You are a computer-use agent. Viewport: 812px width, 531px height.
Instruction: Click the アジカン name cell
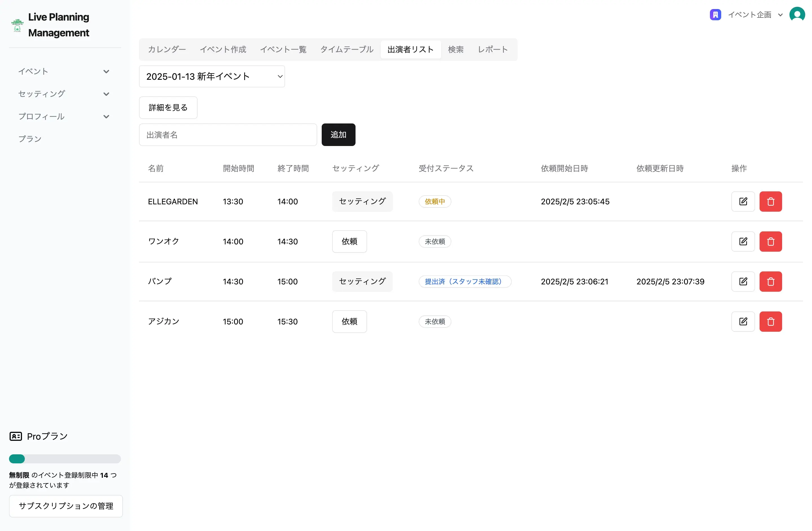click(164, 321)
